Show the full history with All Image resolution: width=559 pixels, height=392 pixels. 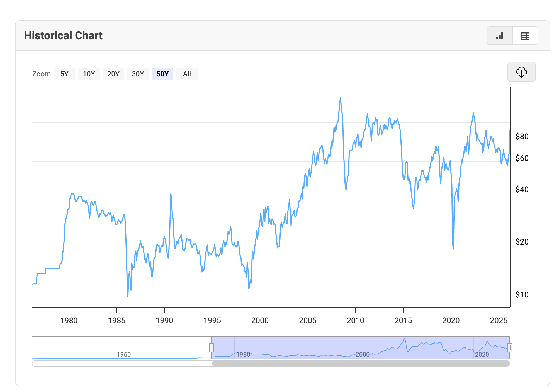187,74
